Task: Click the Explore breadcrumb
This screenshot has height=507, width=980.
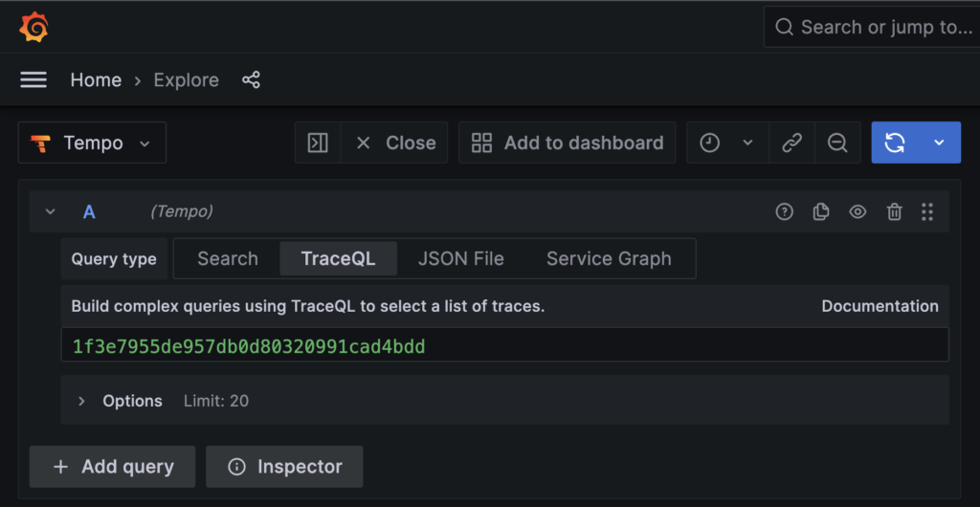Action: coord(187,80)
